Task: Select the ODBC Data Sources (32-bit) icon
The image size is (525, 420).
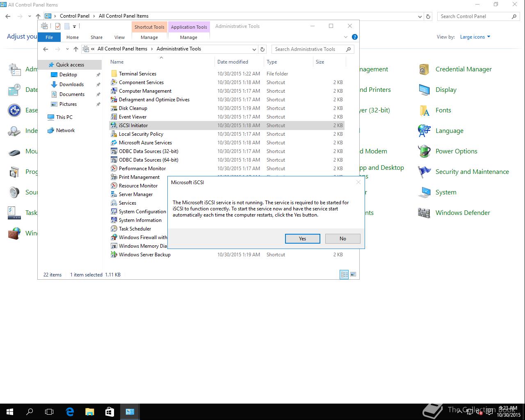Action: click(114, 151)
